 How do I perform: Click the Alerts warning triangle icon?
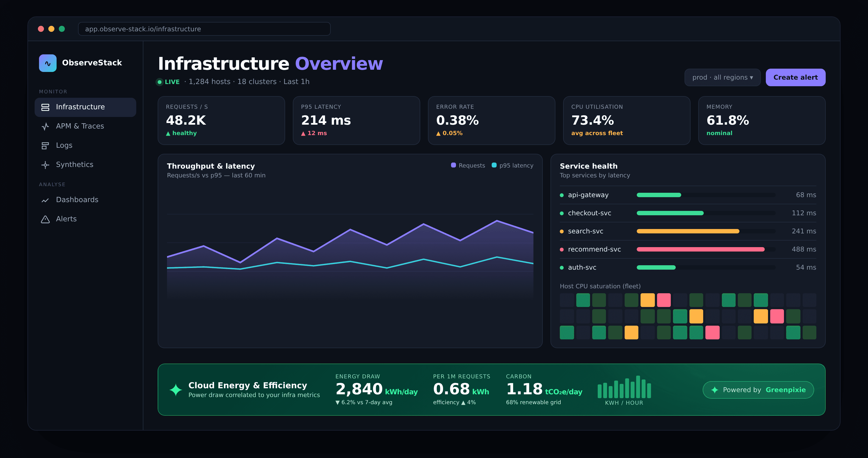click(x=45, y=219)
